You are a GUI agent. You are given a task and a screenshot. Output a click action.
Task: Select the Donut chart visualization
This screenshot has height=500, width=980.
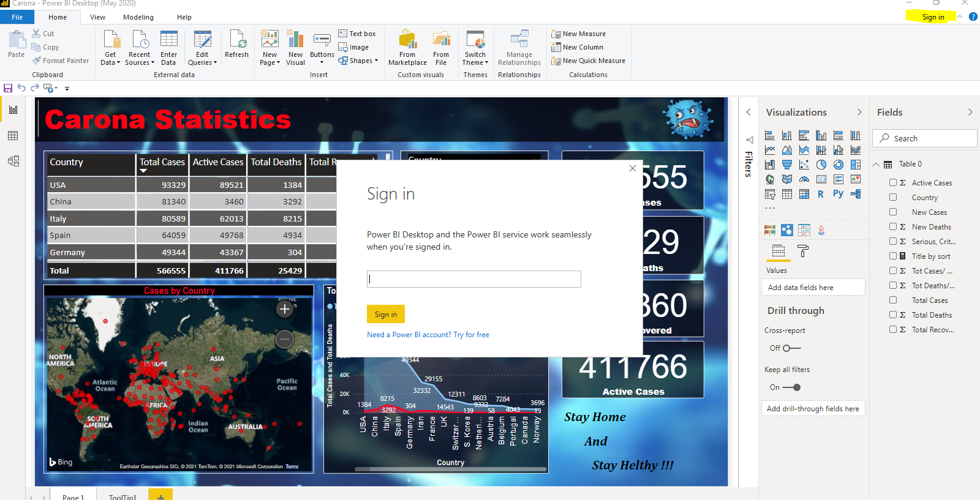(839, 165)
